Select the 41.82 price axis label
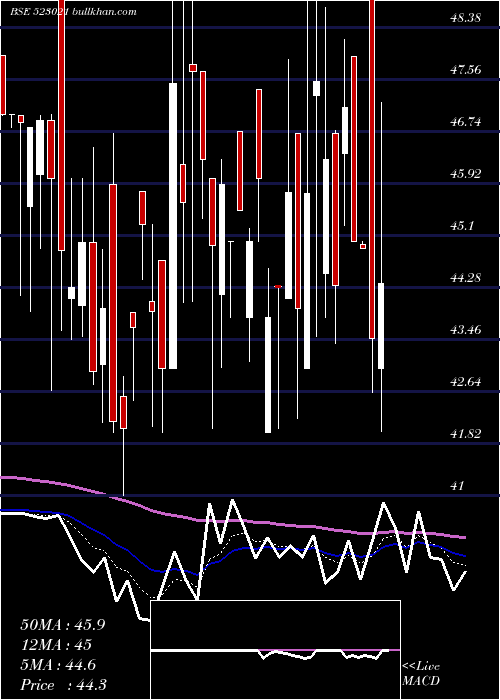This screenshot has width=500, height=700. pos(466,433)
